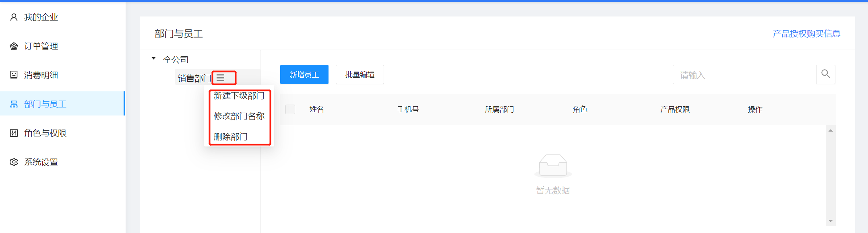Click the search magnifier icon
This screenshot has width=868, height=233.
[x=825, y=74]
